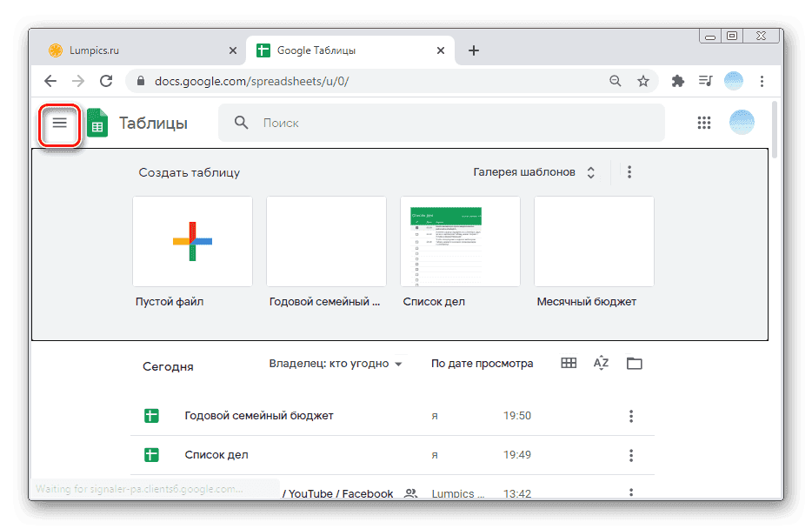
Task: Switch file list to grid view
Action: point(569,364)
